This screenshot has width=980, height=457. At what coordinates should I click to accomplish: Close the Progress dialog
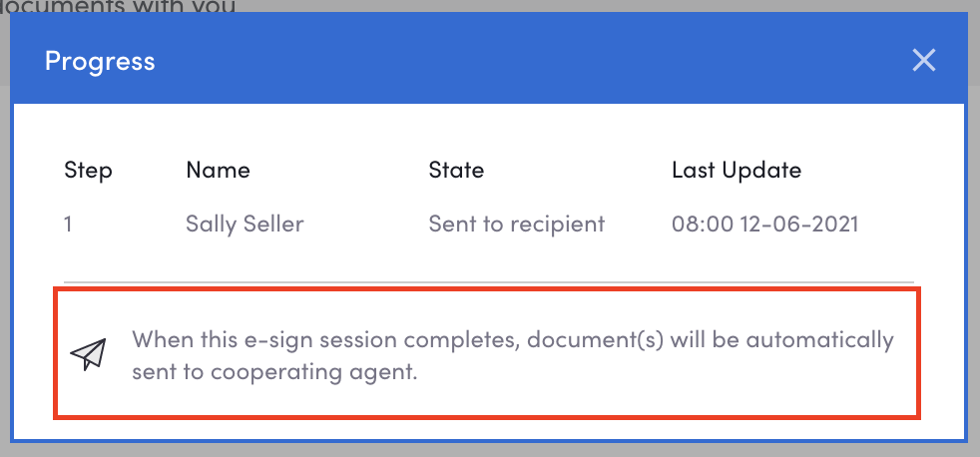(x=923, y=61)
